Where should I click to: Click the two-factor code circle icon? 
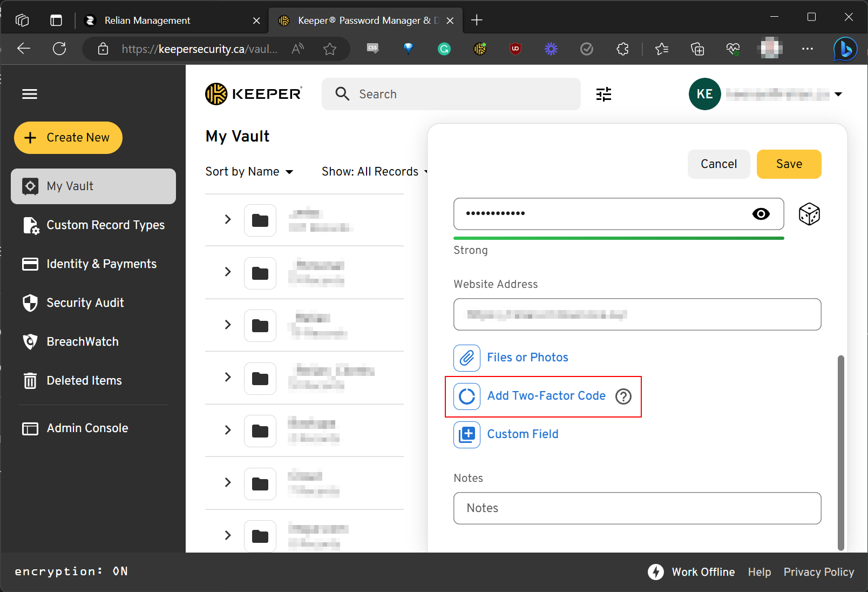point(467,396)
